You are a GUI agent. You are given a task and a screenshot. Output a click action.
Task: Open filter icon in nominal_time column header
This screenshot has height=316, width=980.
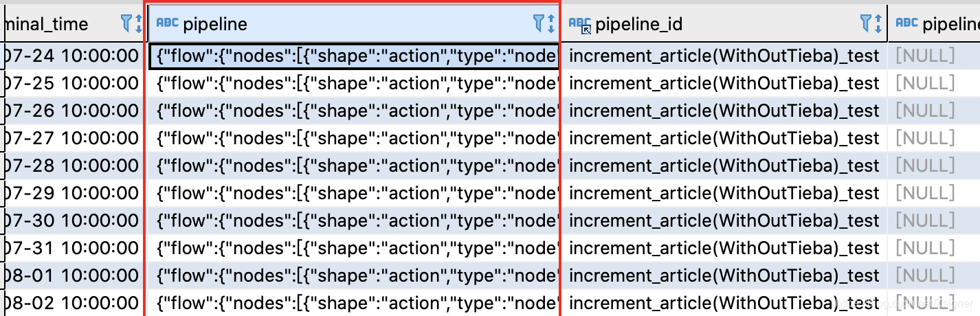pos(131,25)
